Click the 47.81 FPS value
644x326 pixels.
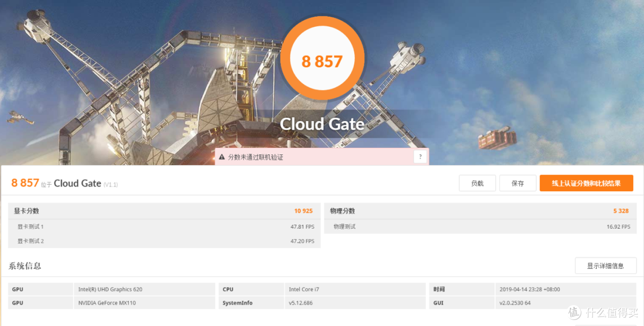point(302,226)
